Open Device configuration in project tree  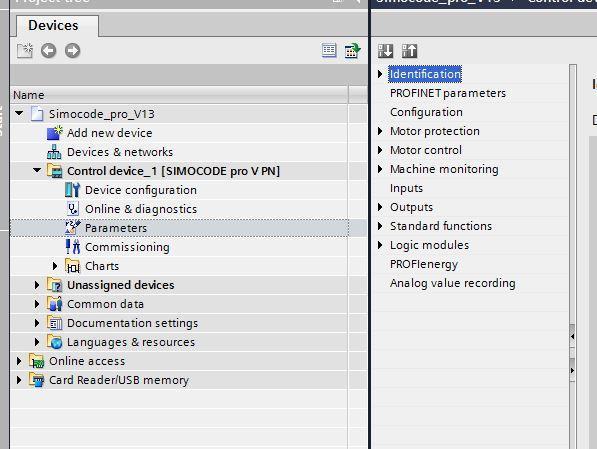(141, 190)
